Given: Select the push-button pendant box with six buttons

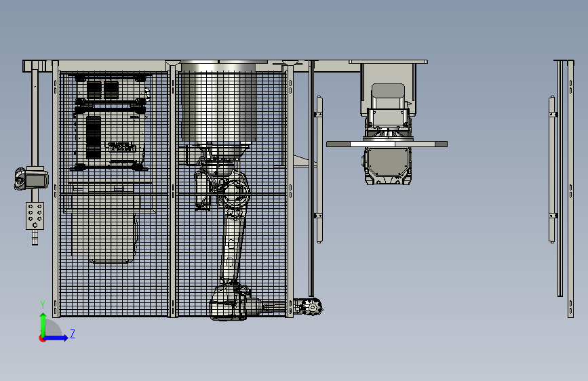Looking at the screenshot, I should 35,216.
